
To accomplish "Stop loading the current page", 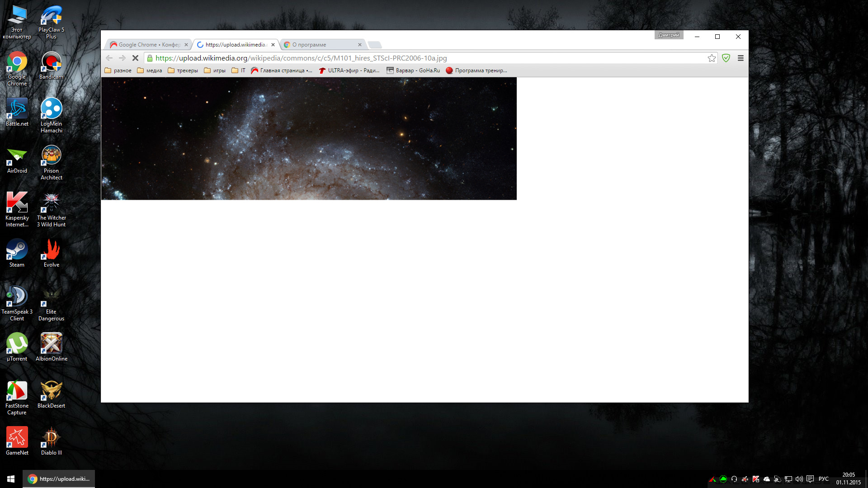I will coord(135,58).
